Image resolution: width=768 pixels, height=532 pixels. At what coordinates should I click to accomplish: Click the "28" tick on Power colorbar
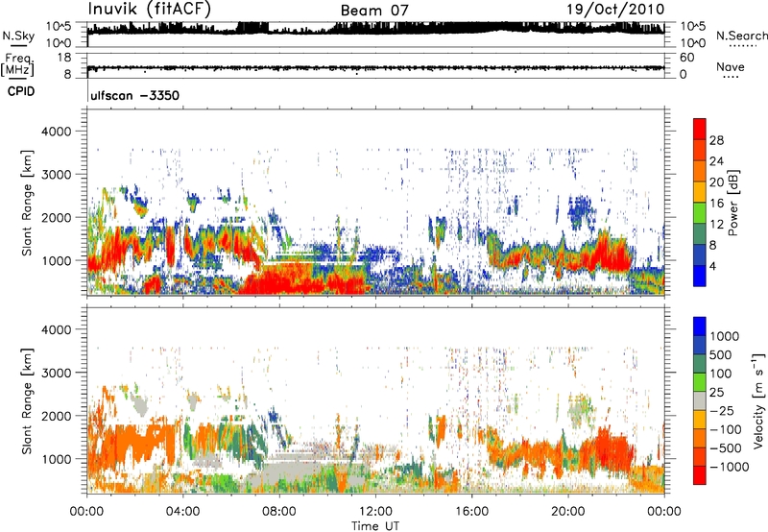(716, 140)
